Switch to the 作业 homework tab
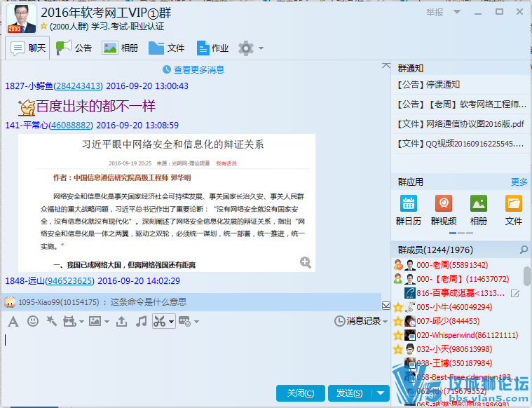 [x=213, y=48]
